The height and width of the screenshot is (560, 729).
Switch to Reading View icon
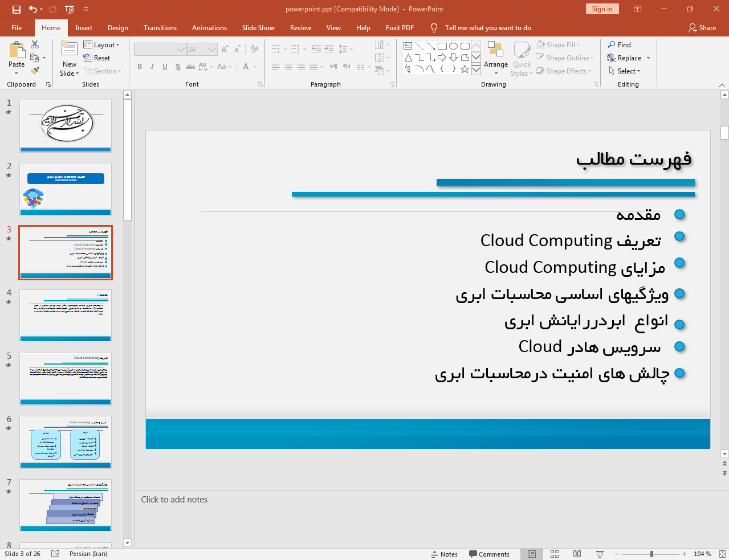point(577,554)
